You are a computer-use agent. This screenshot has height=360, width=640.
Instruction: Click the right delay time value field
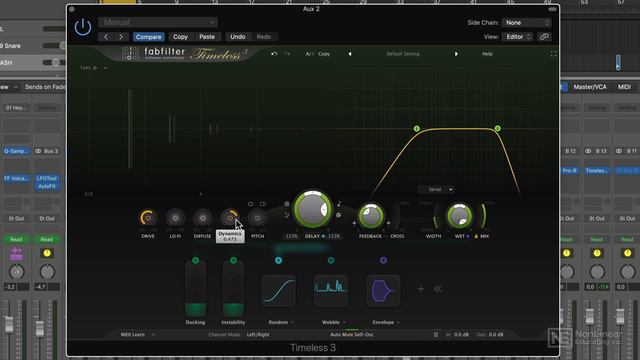click(334, 236)
